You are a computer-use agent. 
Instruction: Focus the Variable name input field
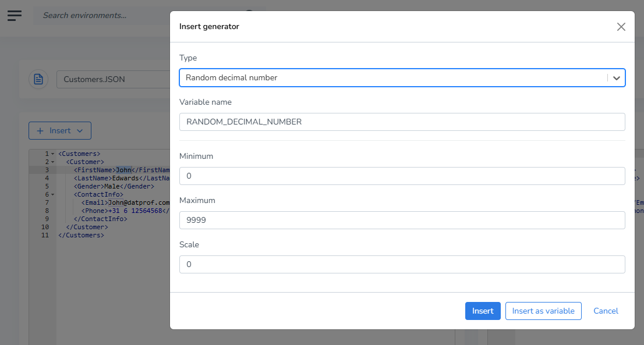pos(402,122)
